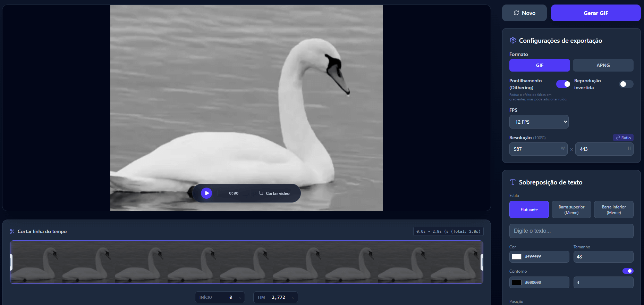Image resolution: width=644 pixels, height=305 pixels.
Task: Focus the Digite o texto field
Action: [571, 231]
